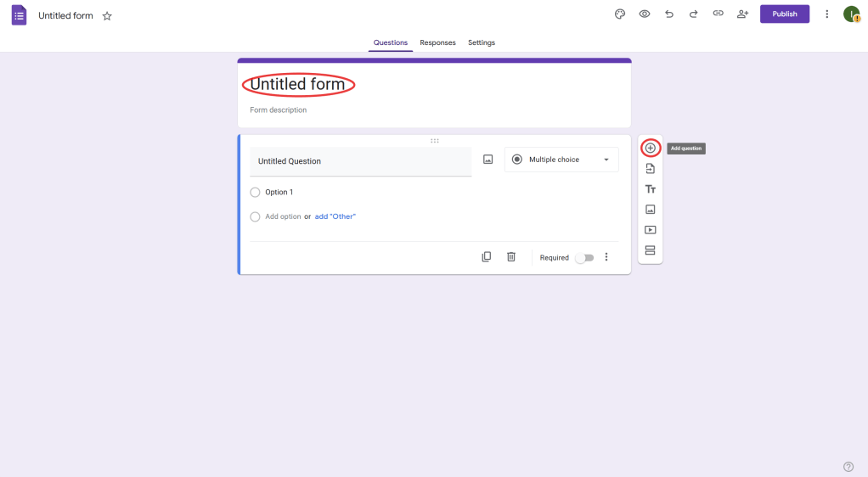Viewport: 868px width, 477px height.
Task: Click the Add question plus icon
Action: click(651, 149)
